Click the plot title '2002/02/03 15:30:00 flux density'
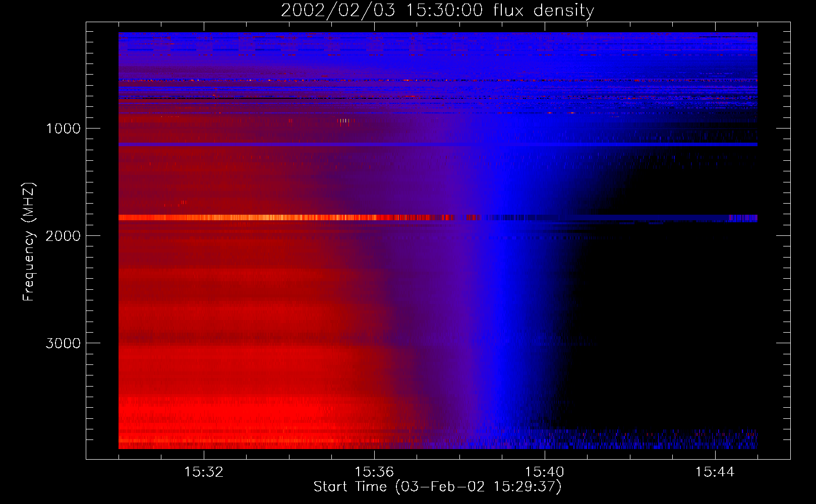 [x=437, y=11]
